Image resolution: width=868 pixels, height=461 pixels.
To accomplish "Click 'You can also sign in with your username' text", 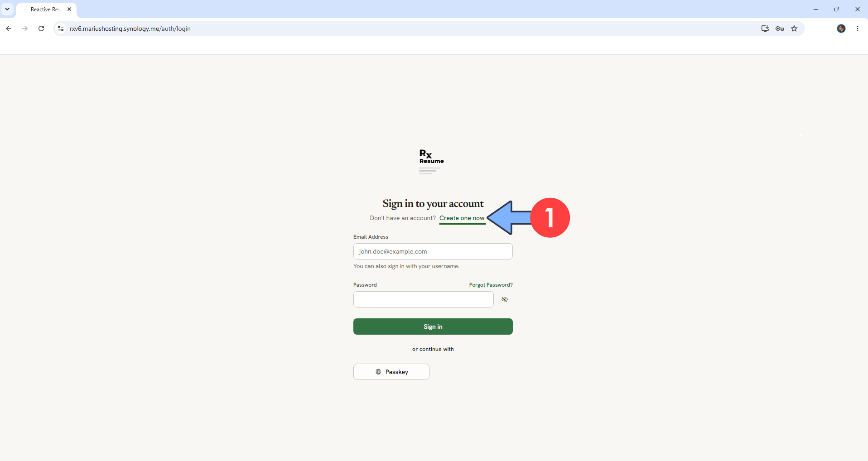I will click(x=406, y=266).
